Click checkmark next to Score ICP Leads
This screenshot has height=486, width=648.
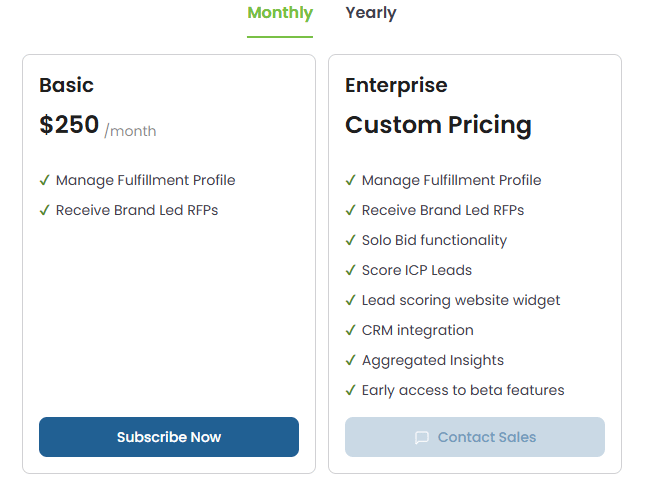[351, 271]
